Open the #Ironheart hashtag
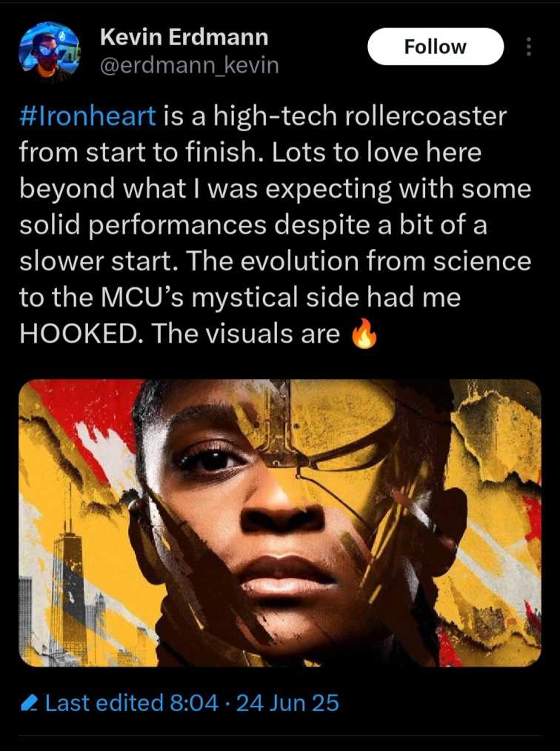This screenshot has height=751, width=560. [87, 116]
